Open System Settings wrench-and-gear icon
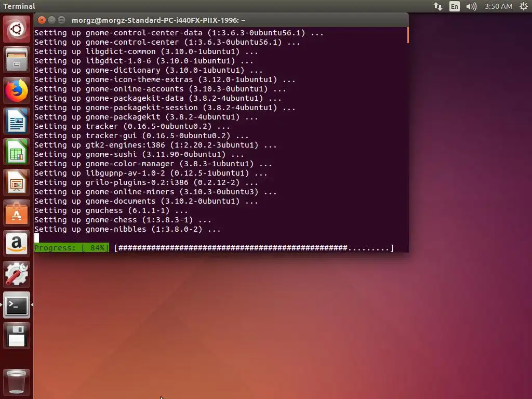Viewport: 532px width, 399px height. [16, 274]
